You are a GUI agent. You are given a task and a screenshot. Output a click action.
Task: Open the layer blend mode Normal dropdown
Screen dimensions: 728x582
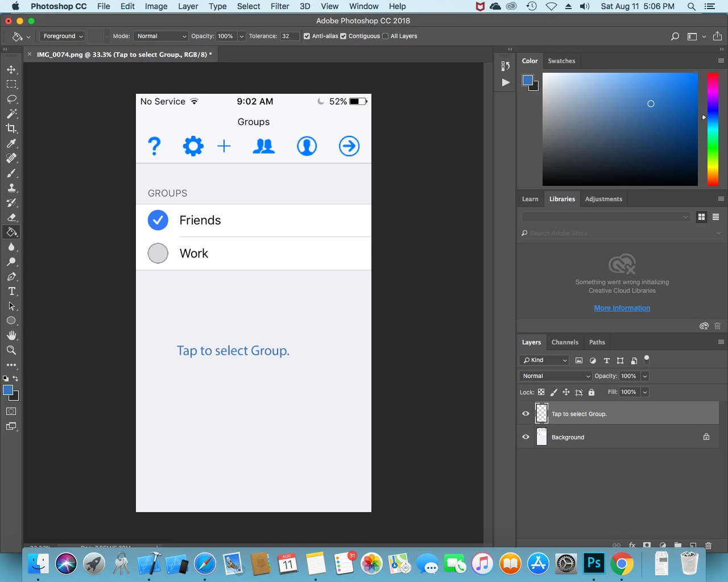click(556, 376)
